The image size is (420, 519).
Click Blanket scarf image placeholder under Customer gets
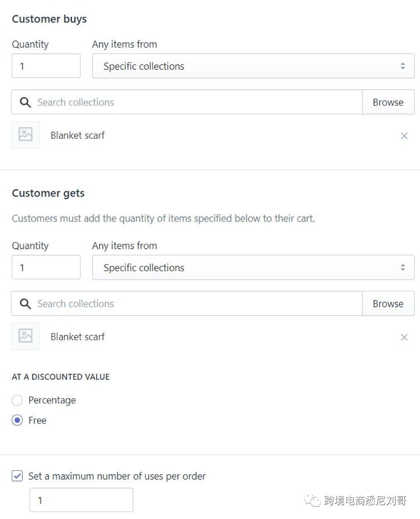(x=25, y=336)
